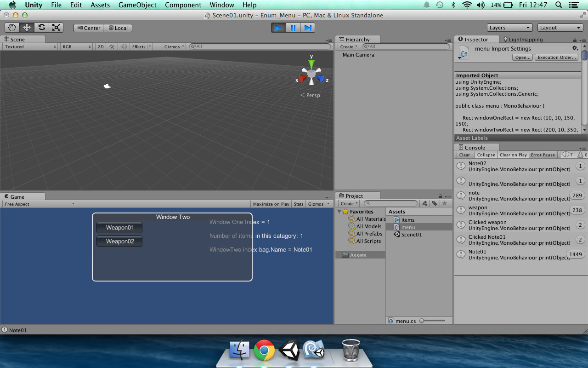
Task: Open Scene view Effects dropdown
Action: [141, 46]
